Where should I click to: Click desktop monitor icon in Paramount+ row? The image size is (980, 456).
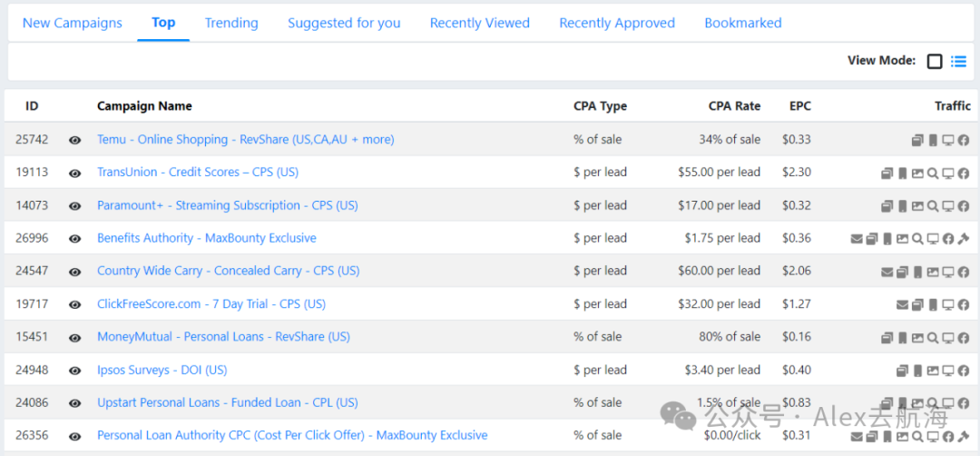[x=948, y=206]
